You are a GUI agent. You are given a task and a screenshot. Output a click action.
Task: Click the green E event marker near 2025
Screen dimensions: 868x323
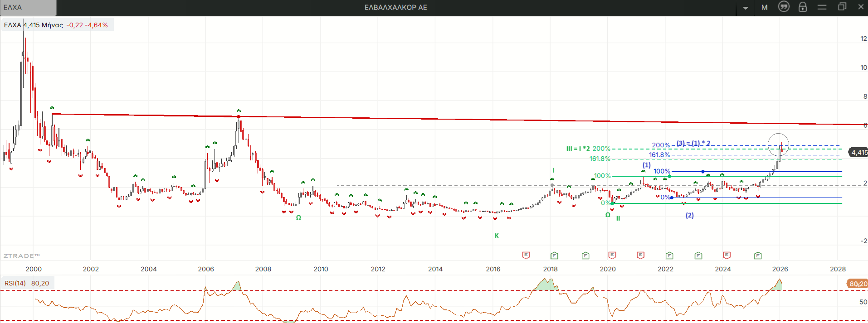pyautogui.click(x=758, y=256)
